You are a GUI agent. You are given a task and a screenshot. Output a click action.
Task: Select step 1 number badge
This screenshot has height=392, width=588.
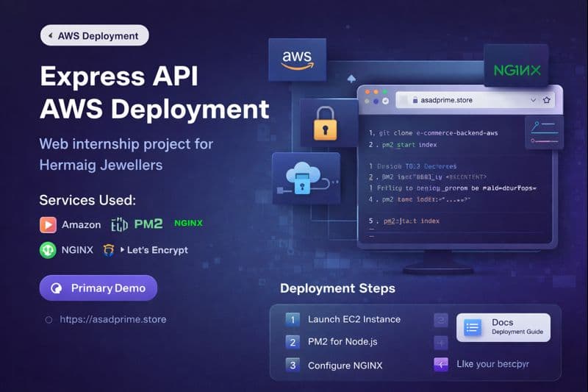point(293,319)
